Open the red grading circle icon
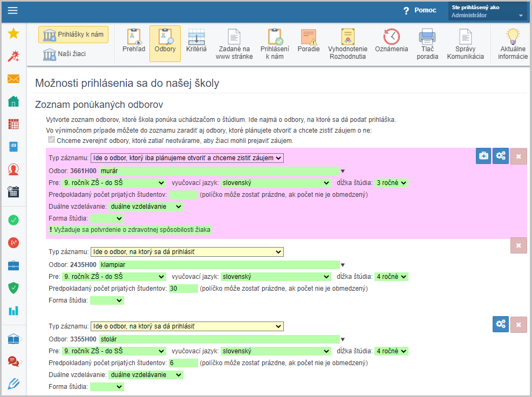 [x=13, y=243]
